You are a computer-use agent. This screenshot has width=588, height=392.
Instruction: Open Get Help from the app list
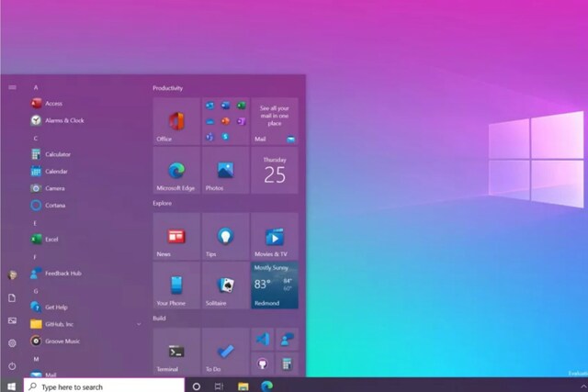(86, 307)
